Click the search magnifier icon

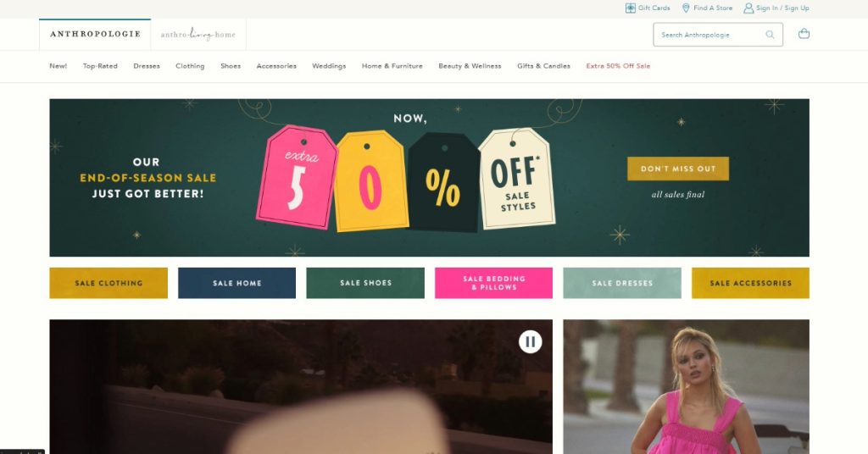770,34
